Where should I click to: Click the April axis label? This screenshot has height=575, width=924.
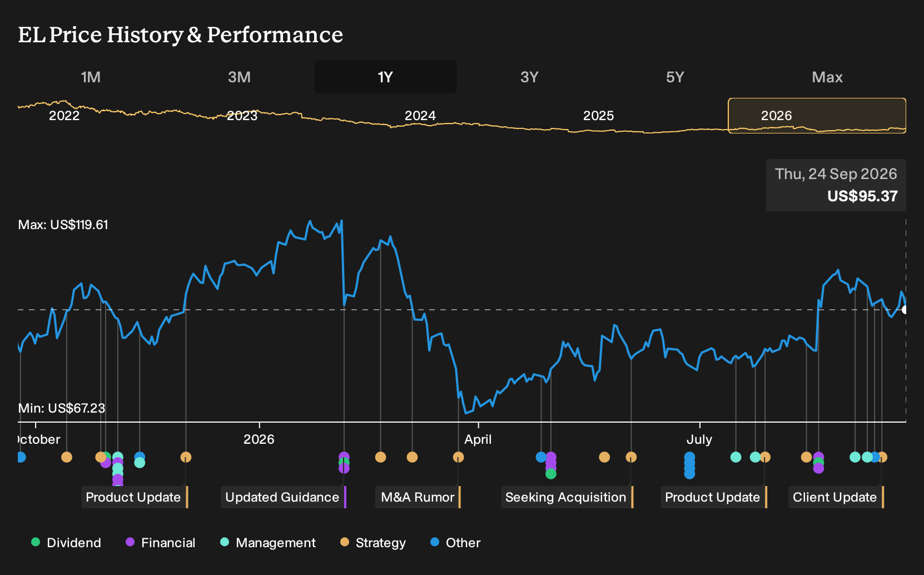[x=478, y=439]
